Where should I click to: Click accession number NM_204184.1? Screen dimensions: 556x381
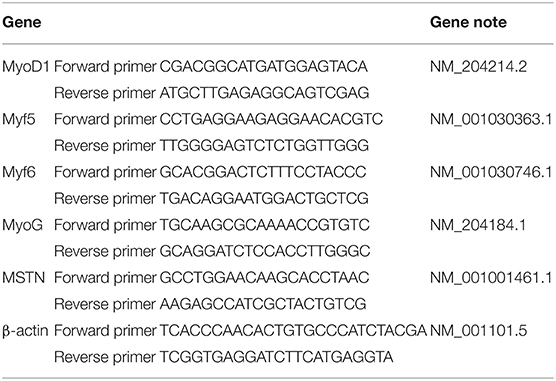(x=478, y=225)
